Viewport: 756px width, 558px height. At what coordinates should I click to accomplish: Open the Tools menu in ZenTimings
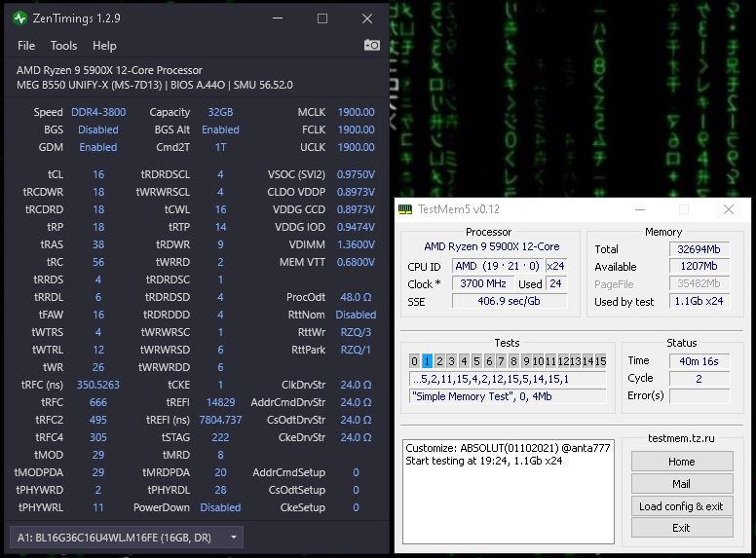tap(63, 46)
